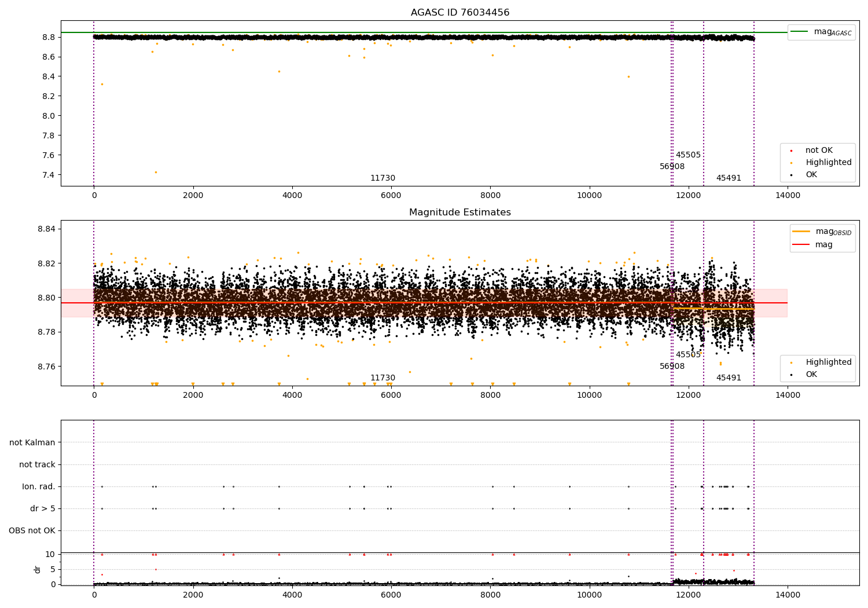The image size is (868, 608).
Task: Click the '8.2' y-axis tick label
Action: coord(49,96)
